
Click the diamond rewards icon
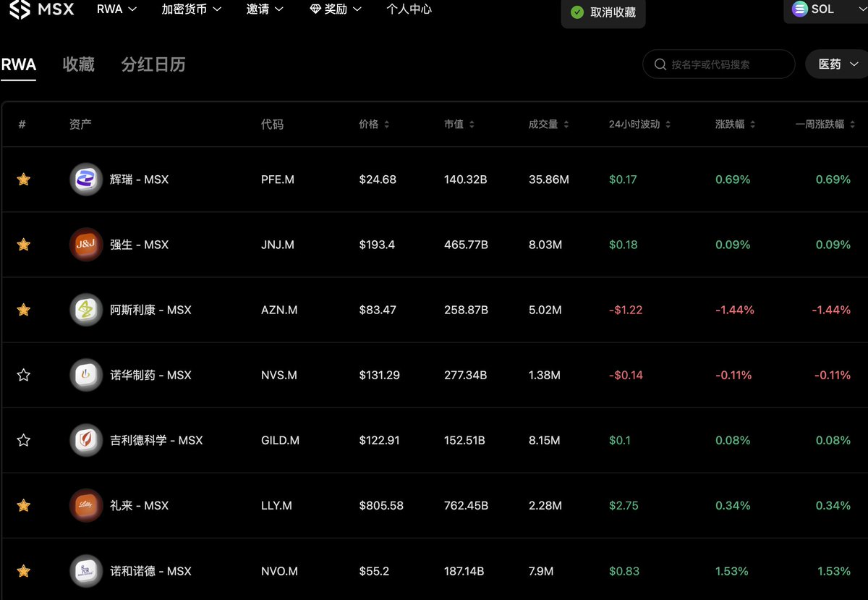(x=315, y=9)
